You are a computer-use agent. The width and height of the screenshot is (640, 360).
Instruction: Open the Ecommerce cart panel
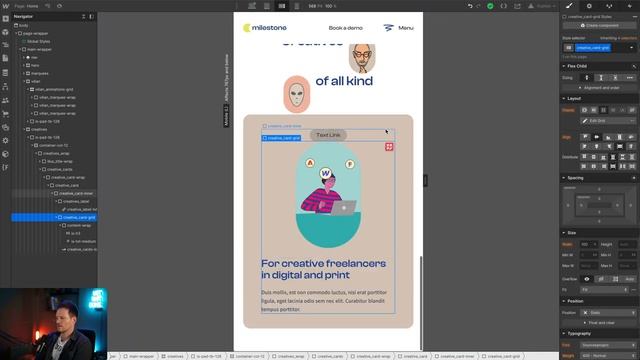click(5, 114)
